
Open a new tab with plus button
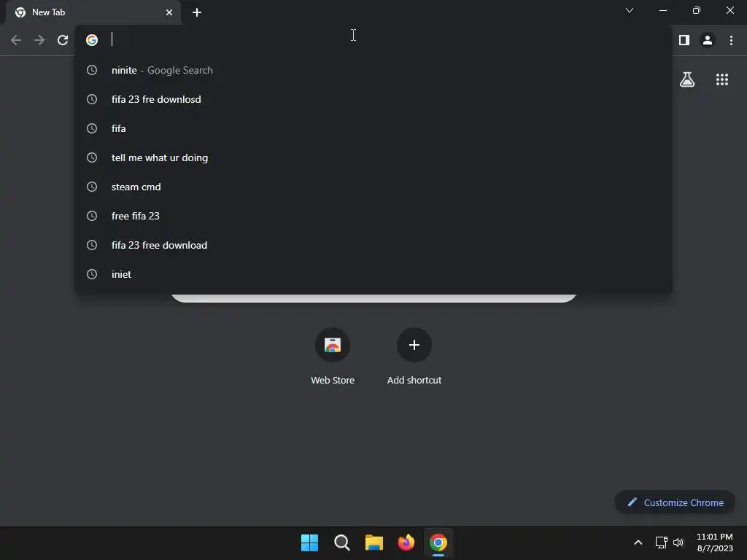coord(197,12)
